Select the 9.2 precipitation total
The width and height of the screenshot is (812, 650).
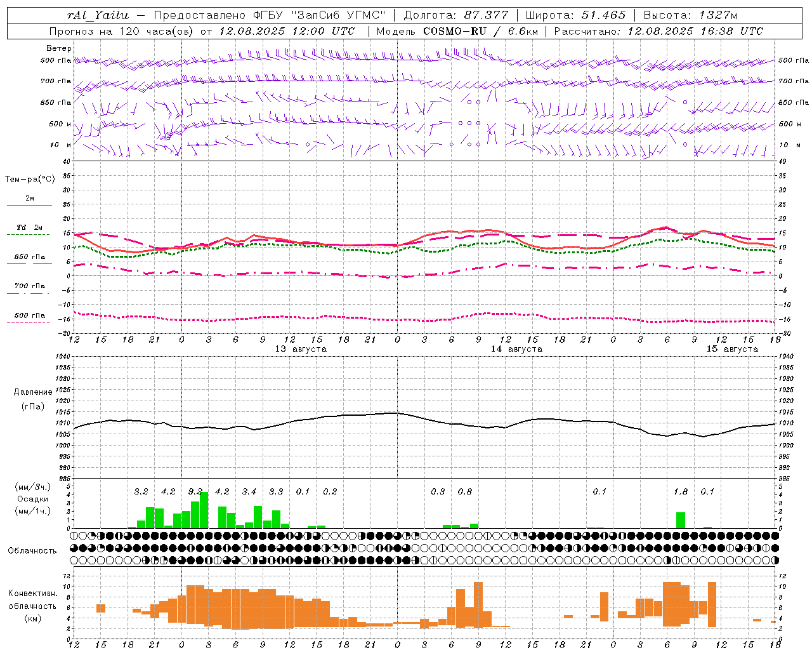pos(195,492)
